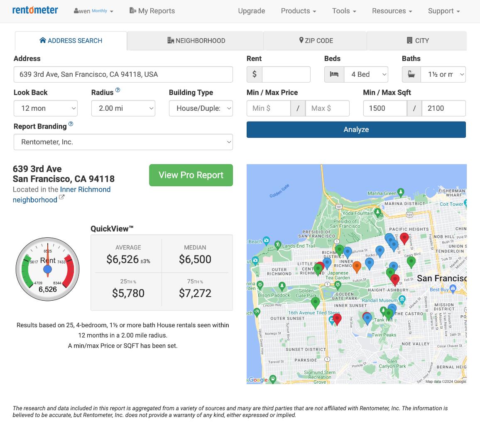Open the Look Back dropdown

pos(46,108)
